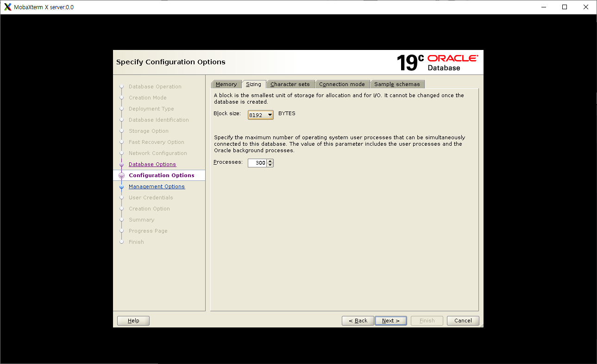Click the Creation Option step label
Viewport: 597px width, 364px height.
(x=149, y=209)
